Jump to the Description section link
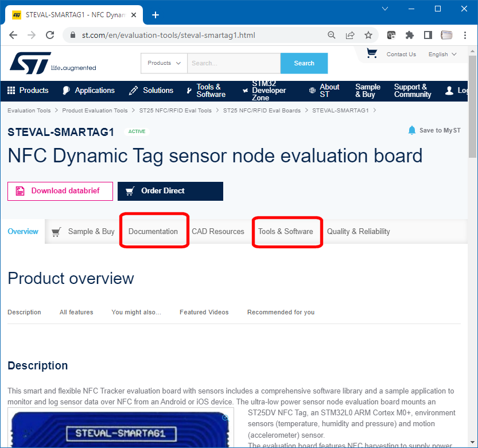This screenshot has height=448, width=478. click(24, 312)
